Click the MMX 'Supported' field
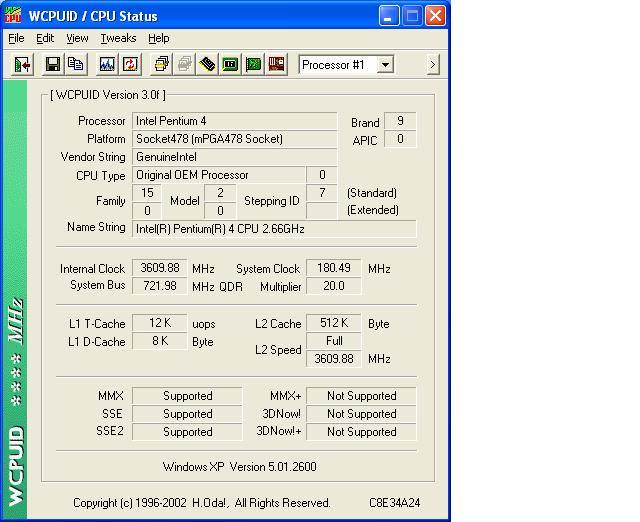Viewport: 640px width, 522px height. [187, 395]
